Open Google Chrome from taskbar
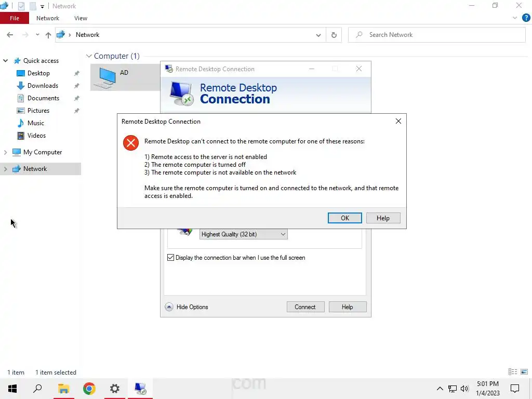 89,389
